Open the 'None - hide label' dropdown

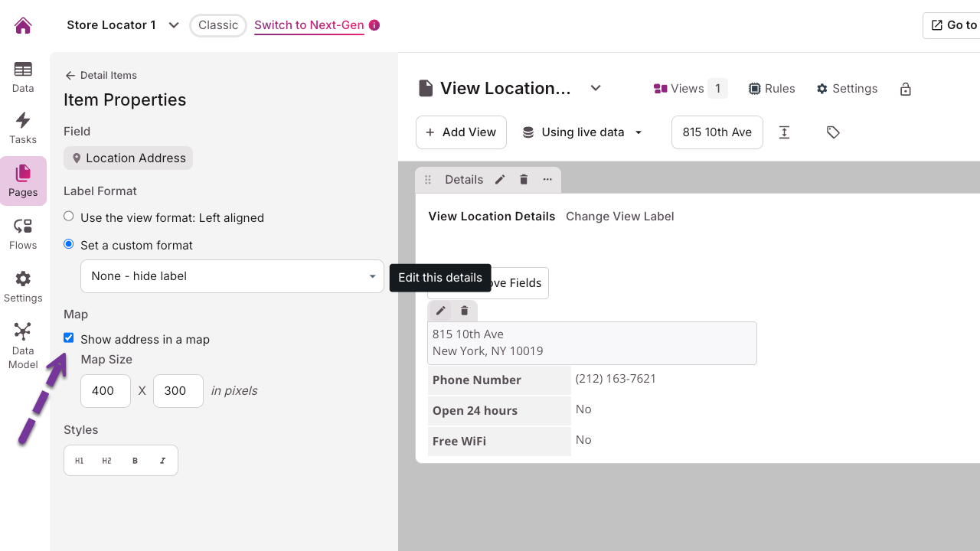click(232, 276)
